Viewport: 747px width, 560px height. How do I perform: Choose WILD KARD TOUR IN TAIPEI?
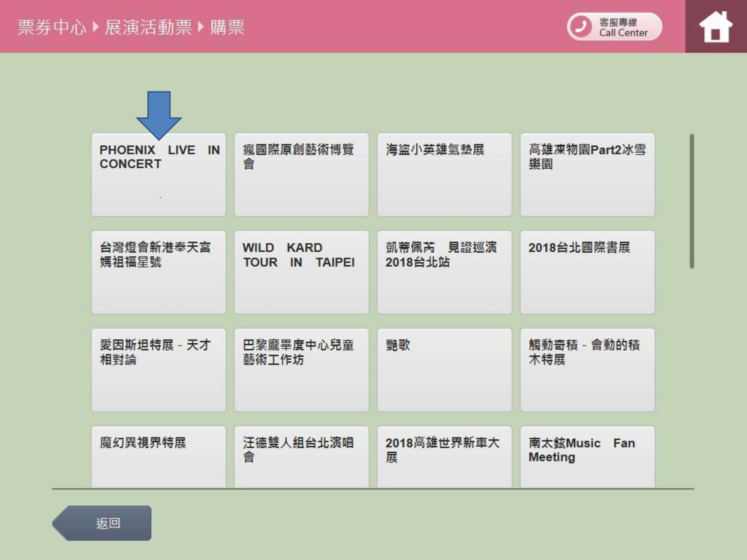301,272
